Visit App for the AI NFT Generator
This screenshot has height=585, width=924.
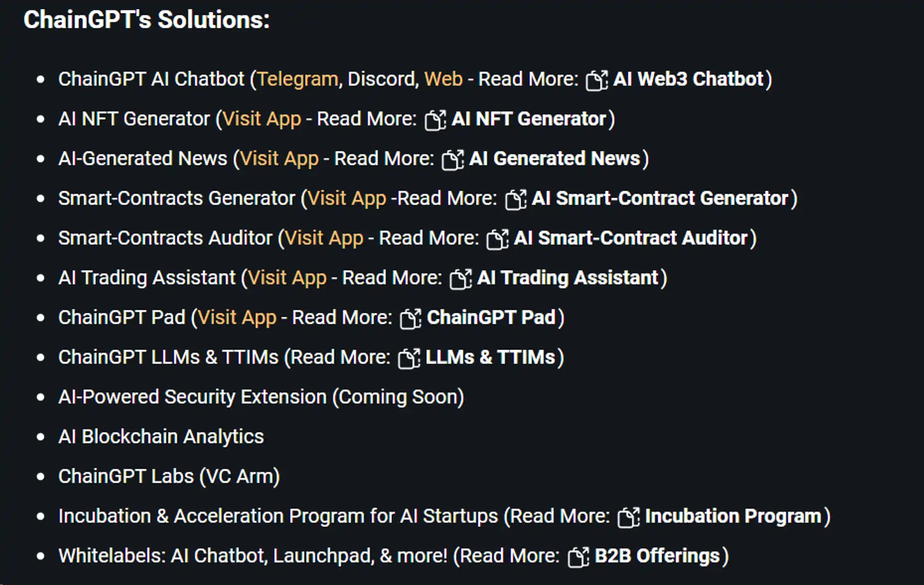[261, 119]
